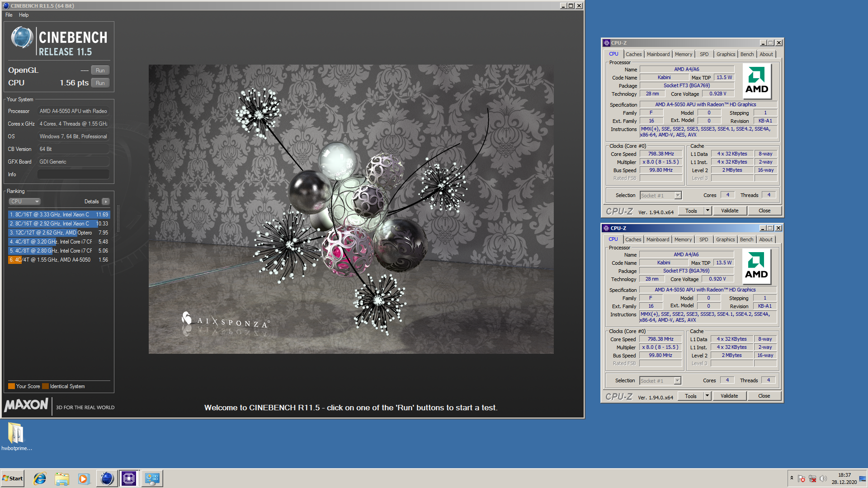Open Memory tab in upper CPU-Z window
The width and height of the screenshot is (868, 488).
pos(683,54)
